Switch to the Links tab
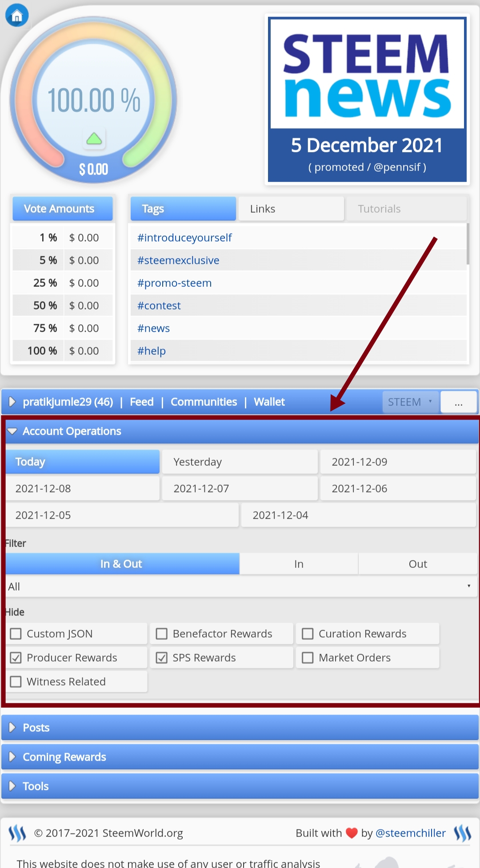Image resolution: width=480 pixels, height=868 pixels. point(291,209)
